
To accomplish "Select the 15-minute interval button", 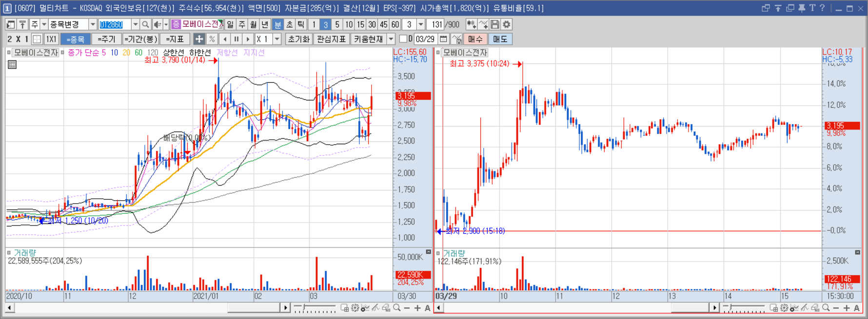I will [x=360, y=24].
